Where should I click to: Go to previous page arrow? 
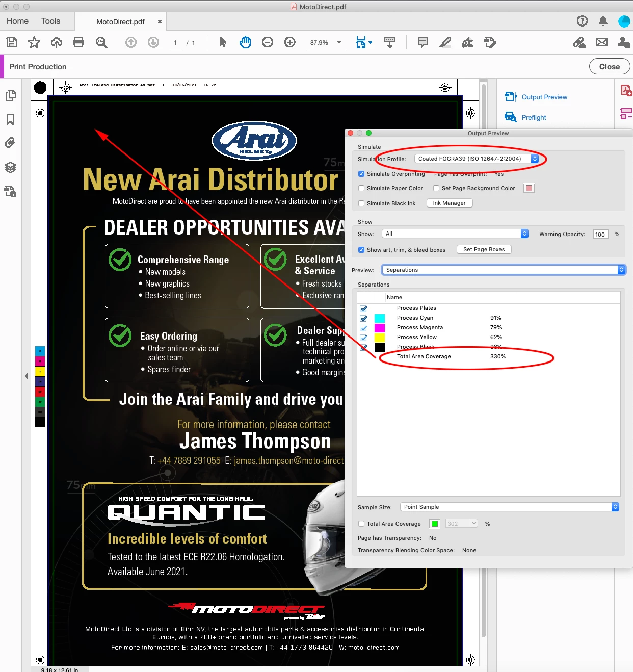[x=131, y=42]
